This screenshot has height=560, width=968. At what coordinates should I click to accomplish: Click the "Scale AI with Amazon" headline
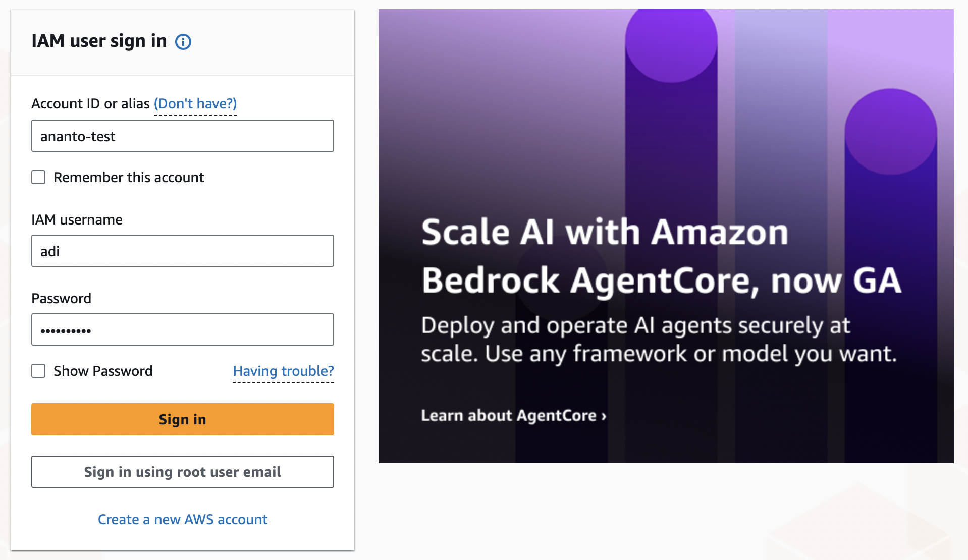click(x=604, y=232)
